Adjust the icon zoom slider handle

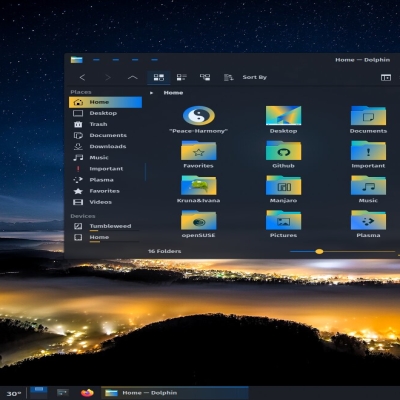[x=319, y=251]
